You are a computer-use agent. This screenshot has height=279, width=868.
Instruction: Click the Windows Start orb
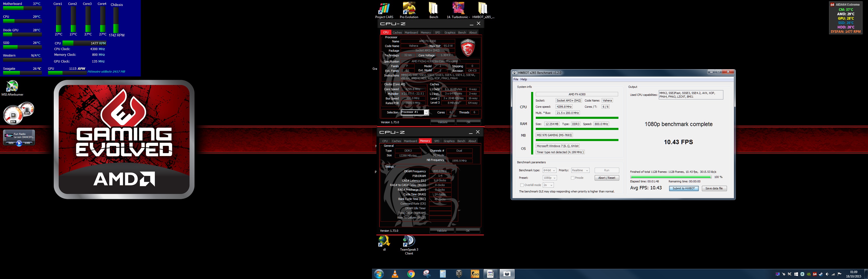(379, 274)
